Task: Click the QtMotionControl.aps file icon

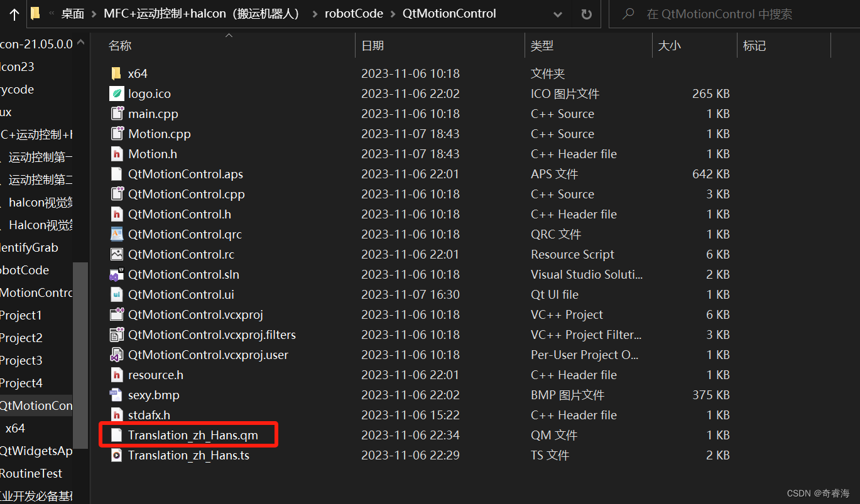Action: point(116,174)
